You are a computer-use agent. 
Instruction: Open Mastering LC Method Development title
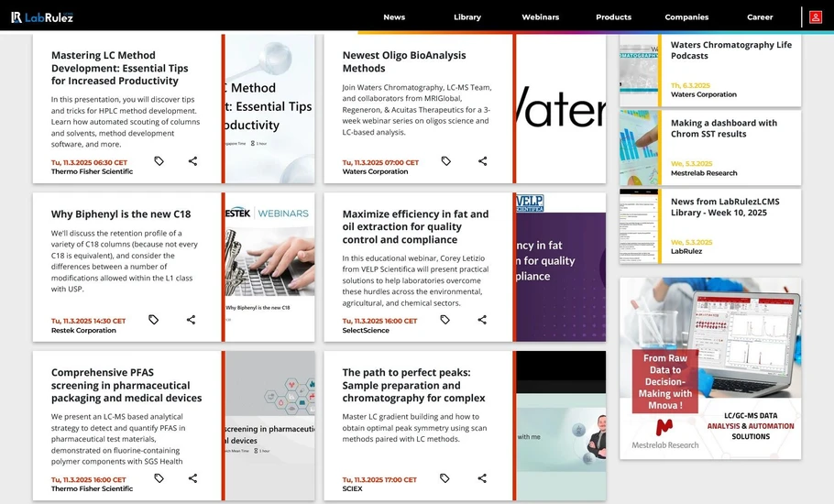(120, 68)
